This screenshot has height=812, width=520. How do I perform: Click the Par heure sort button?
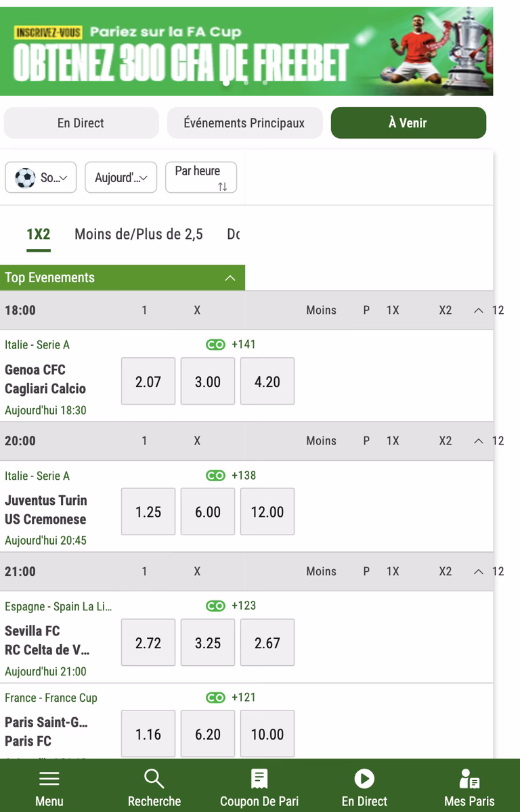point(201,178)
